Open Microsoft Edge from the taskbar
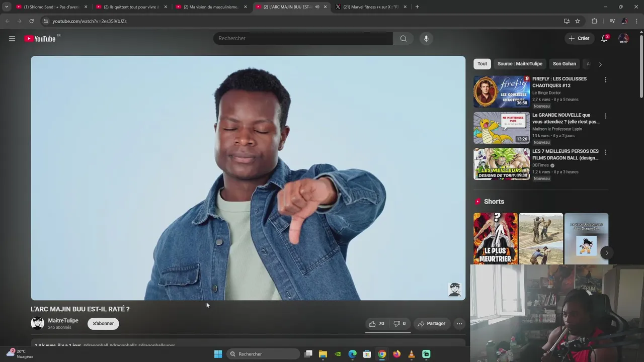The image size is (644, 362). [x=352, y=354]
